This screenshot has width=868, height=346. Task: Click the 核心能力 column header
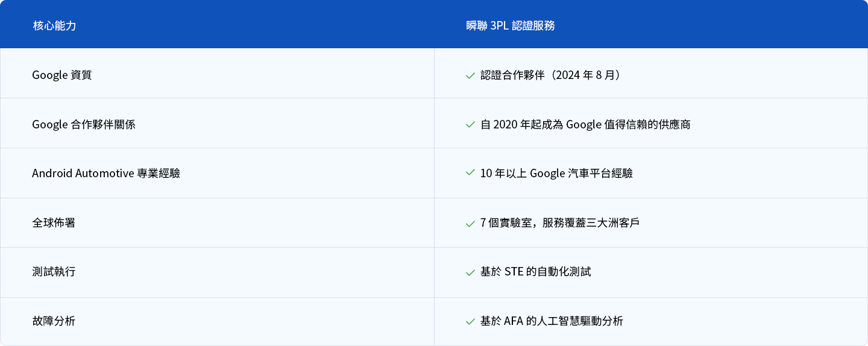coord(54,26)
